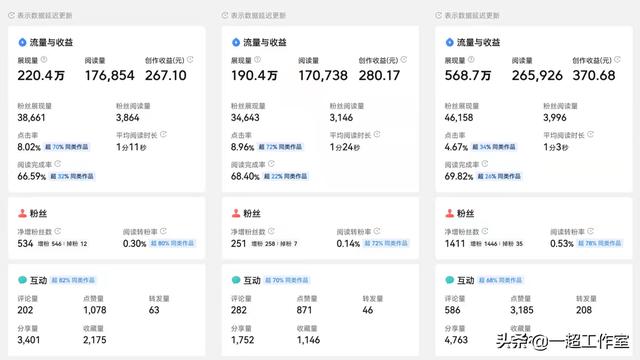Click info icon beside 创作收益(元) showing 267.10

tap(190, 60)
